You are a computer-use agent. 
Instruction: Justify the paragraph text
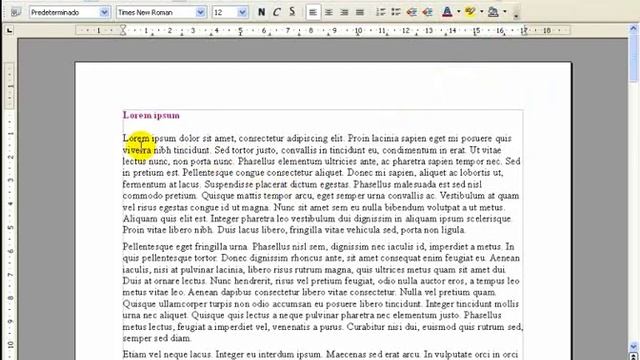[360, 12]
